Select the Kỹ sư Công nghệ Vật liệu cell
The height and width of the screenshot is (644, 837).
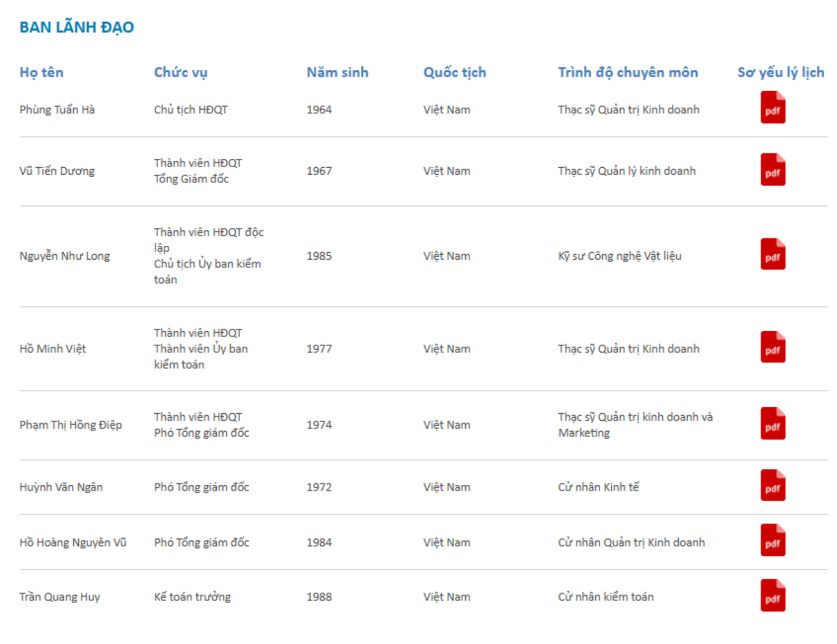(x=620, y=256)
